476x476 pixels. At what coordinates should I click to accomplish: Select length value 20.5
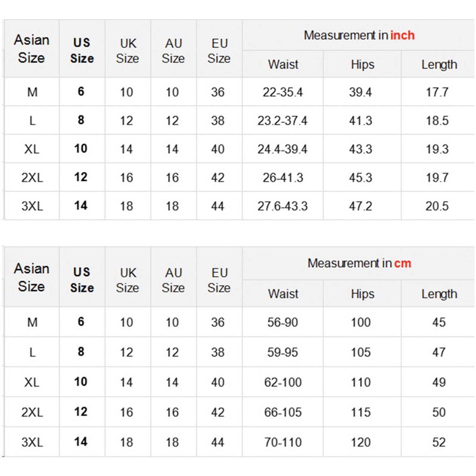point(437,206)
